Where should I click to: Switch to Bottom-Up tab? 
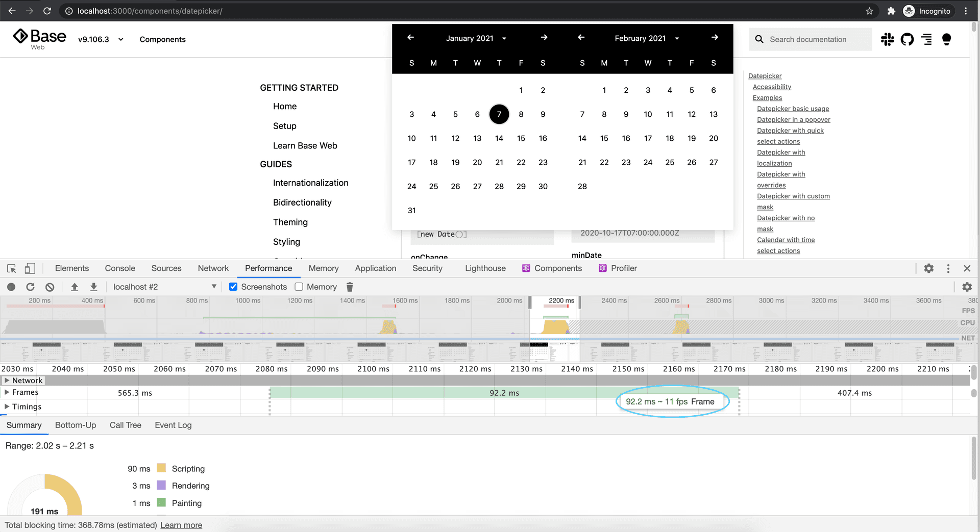pyautogui.click(x=76, y=425)
